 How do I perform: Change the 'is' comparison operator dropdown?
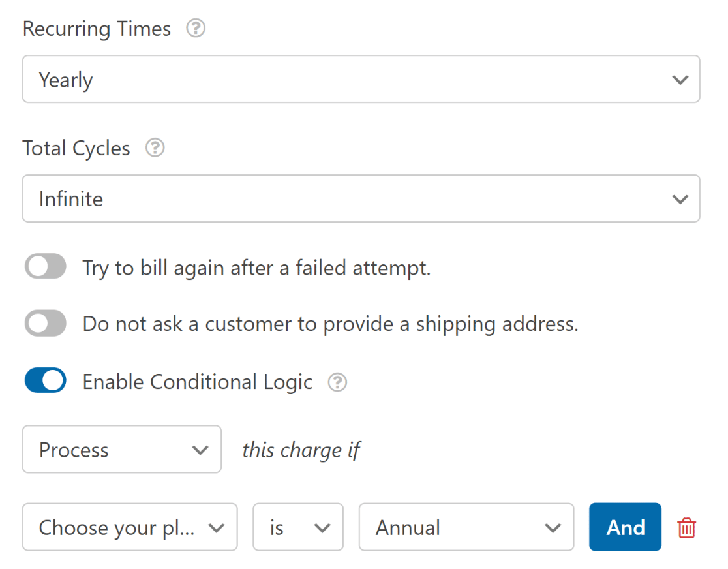[298, 527]
